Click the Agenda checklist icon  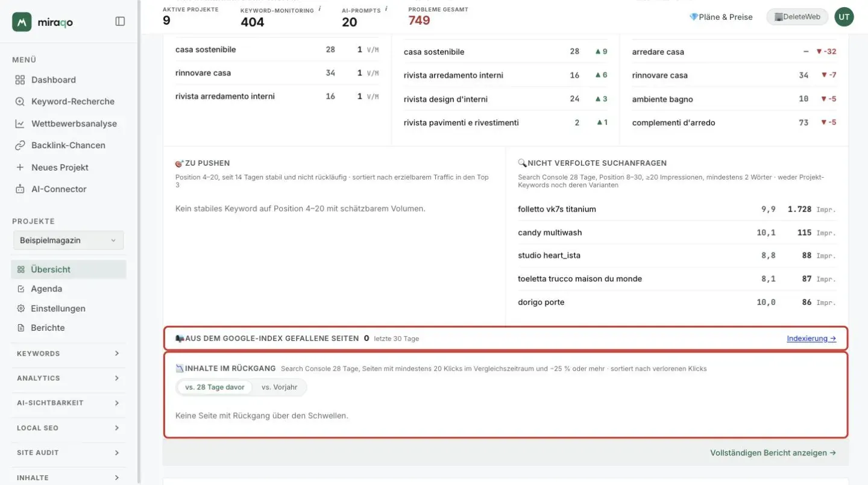[x=21, y=289]
